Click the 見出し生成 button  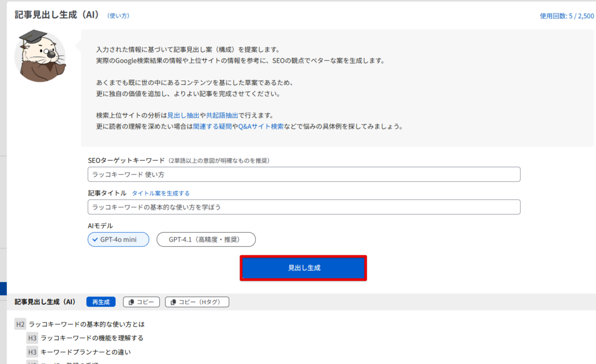pyautogui.click(x=304, y=268)
